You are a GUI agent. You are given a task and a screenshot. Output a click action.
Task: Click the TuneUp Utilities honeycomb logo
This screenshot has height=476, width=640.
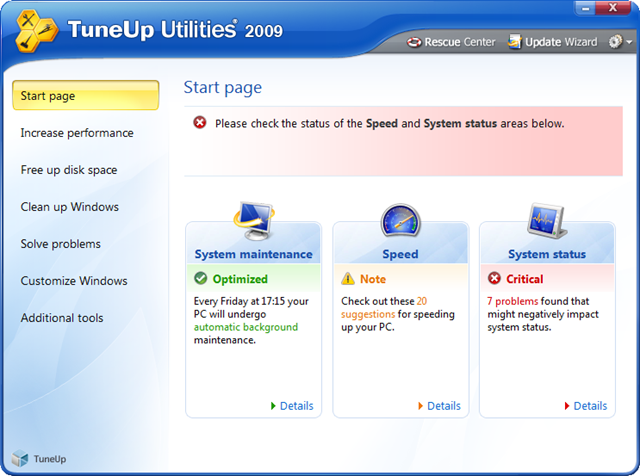pyautogui.click(x=37, y=31)
